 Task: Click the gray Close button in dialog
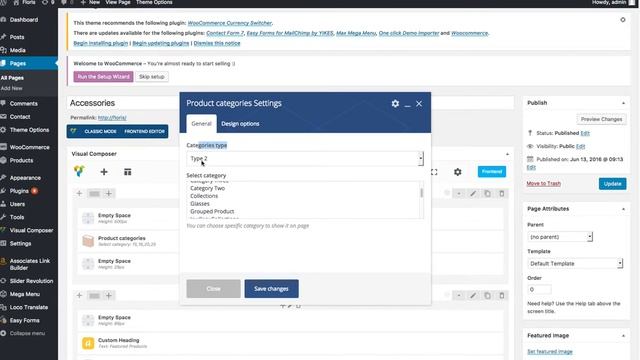click(213, 289)
